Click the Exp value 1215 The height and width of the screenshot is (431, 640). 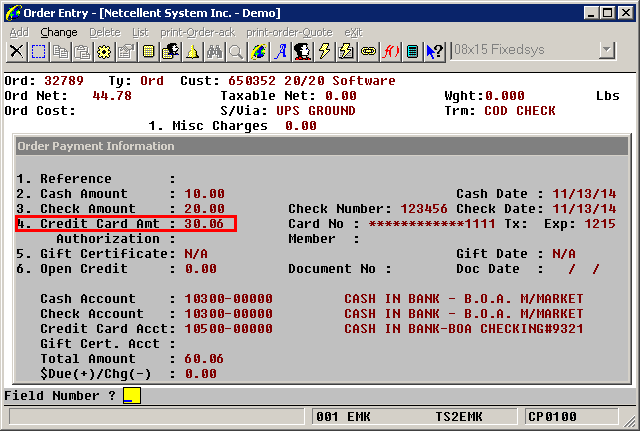pos(600,224)
